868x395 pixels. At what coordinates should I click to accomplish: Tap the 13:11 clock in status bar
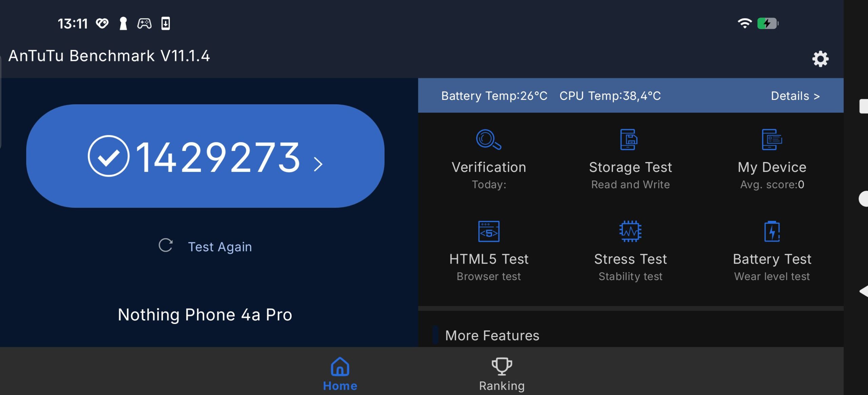pyautogui.click(x=73, y=24)
